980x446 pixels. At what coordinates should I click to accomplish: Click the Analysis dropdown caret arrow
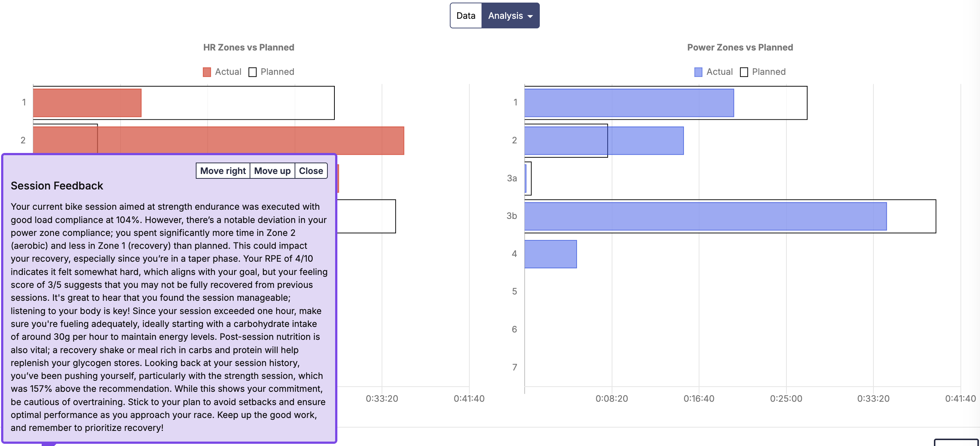click(530, 16)
